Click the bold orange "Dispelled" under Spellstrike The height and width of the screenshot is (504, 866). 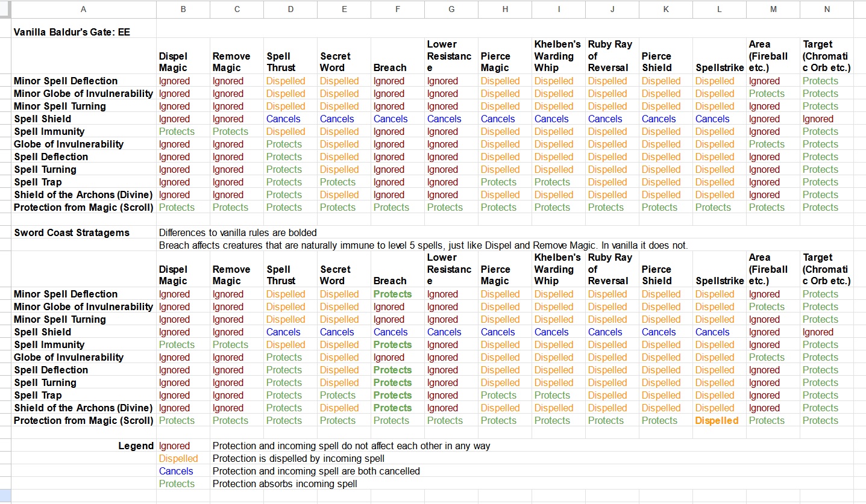[717, 421]
